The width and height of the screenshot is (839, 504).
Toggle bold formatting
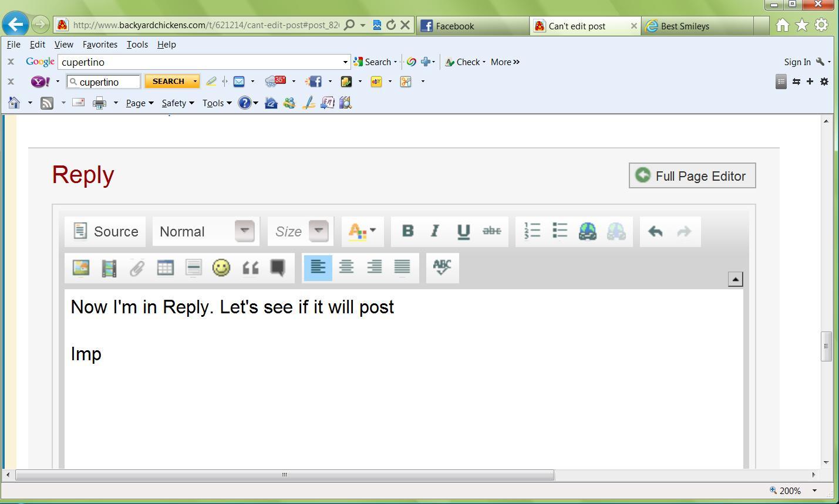click(407, 231)
